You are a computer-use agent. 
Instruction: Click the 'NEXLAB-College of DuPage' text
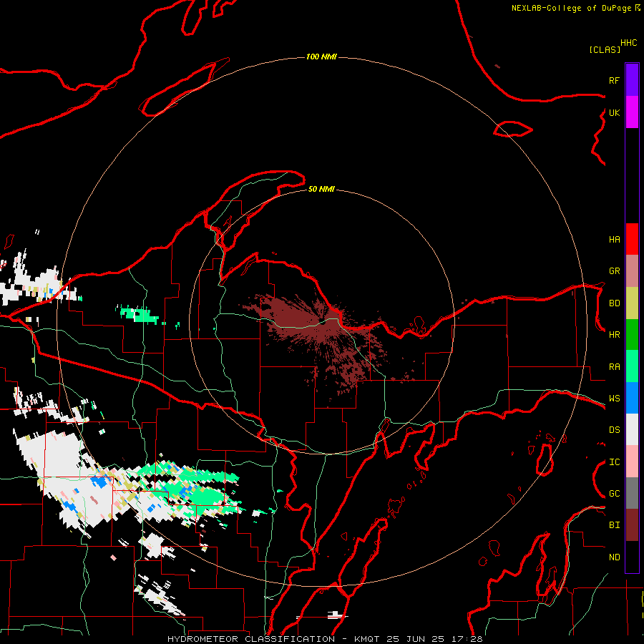(571, 8)
